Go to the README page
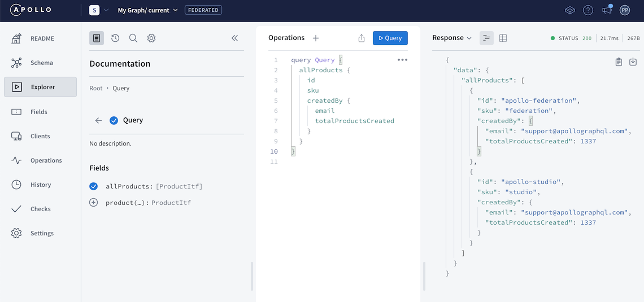Viewport: 644px width, 302px height. 40,38
